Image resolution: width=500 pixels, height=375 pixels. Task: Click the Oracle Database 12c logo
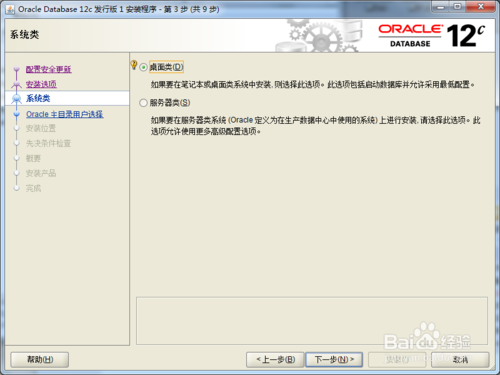[431, 35]
